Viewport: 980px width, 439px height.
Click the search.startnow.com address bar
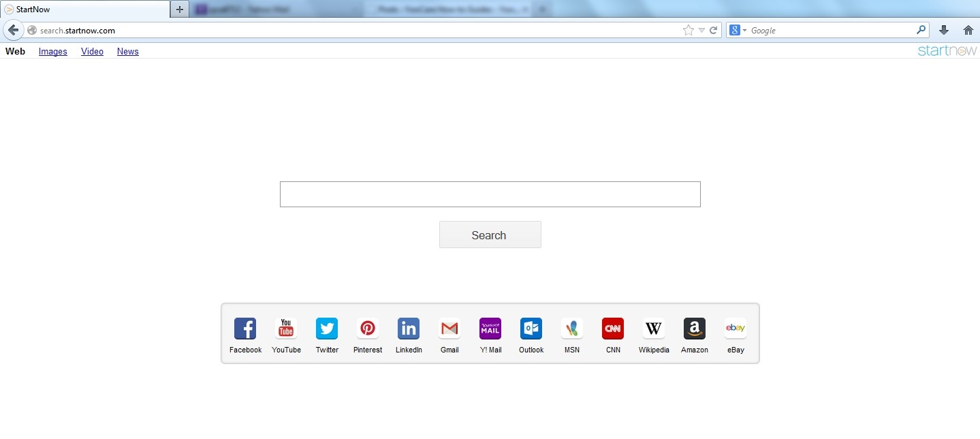pos(361,30)
